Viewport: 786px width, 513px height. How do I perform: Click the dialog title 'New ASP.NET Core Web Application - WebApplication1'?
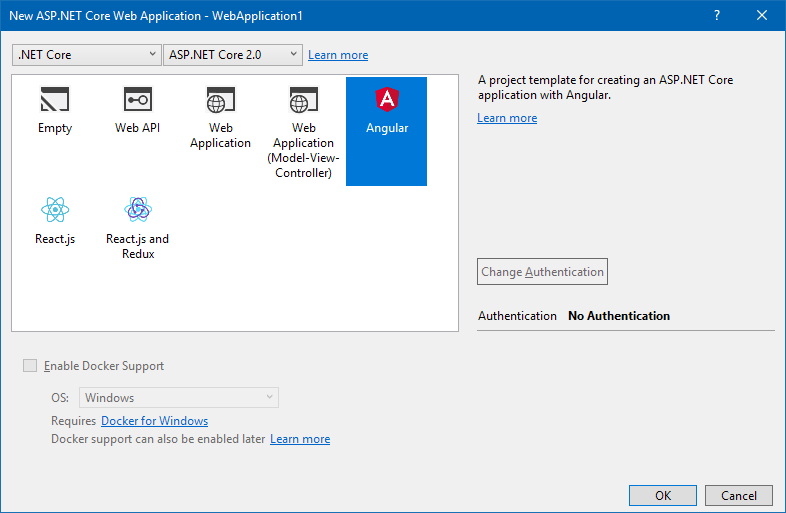[156, 16]
